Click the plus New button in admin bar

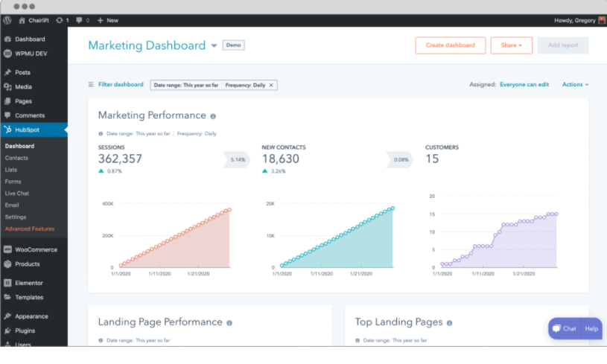coord(107,20)
